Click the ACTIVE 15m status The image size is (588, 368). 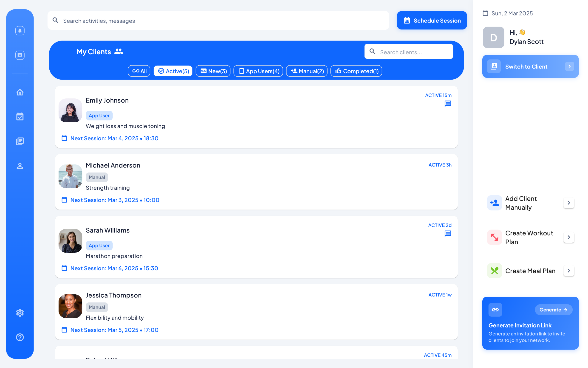[438, 95]
